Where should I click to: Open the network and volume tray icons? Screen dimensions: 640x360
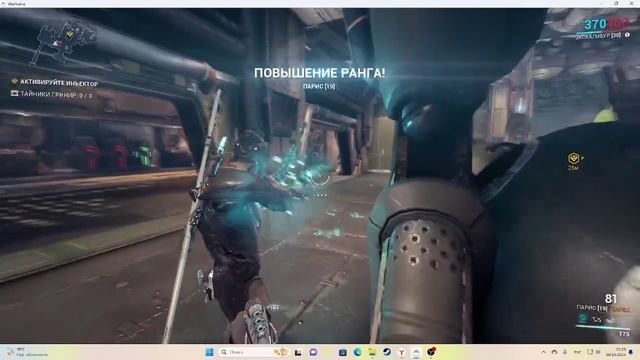tap(593, 352)
